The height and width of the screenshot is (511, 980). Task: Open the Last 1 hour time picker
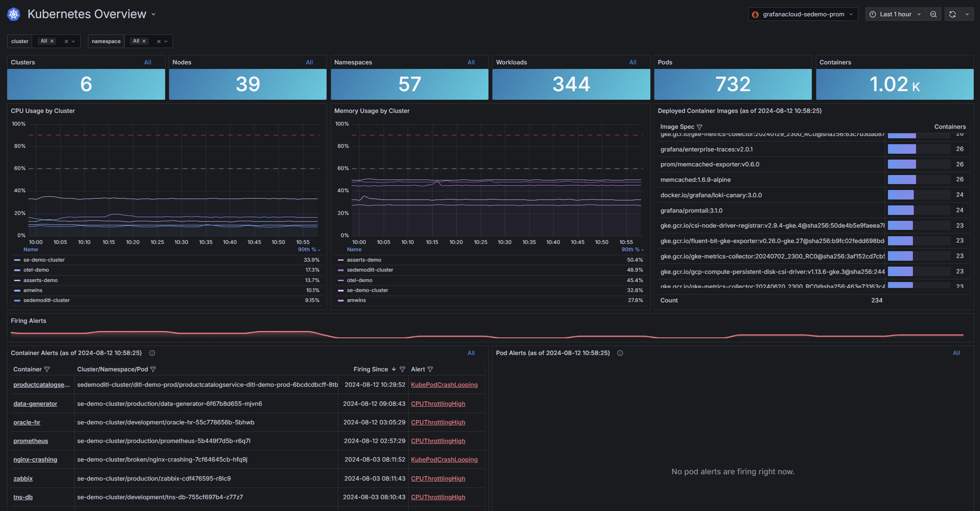(895, 15)
